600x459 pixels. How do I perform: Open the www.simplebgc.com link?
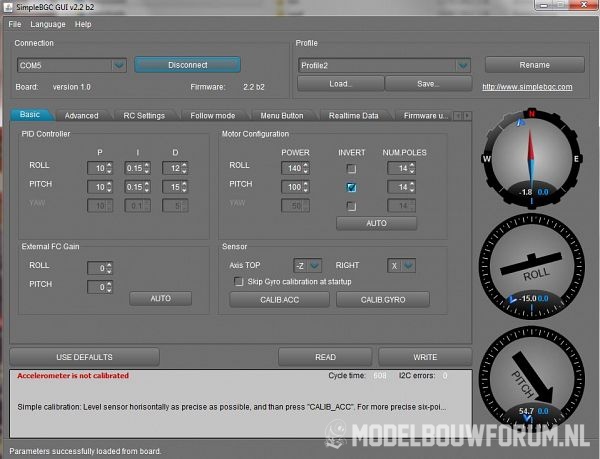pos(527,87)
